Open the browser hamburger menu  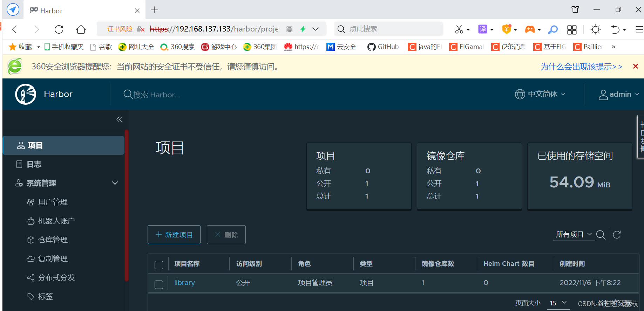click(639, 29)
